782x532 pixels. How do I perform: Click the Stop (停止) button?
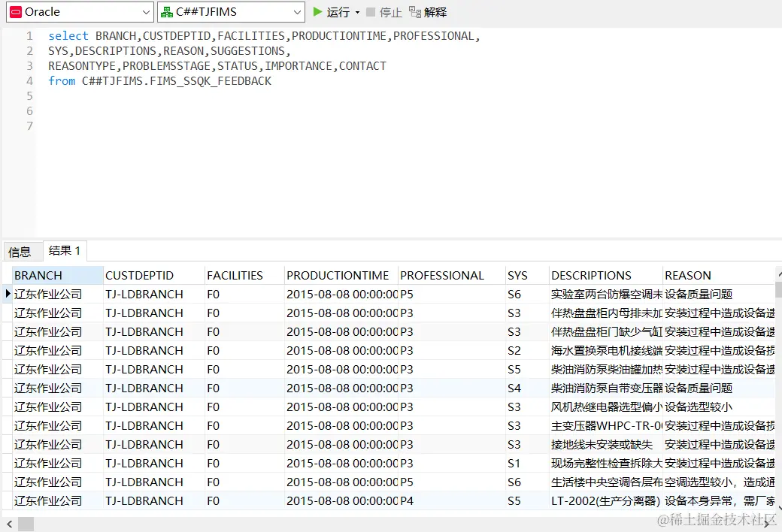(x=384, y=12)
